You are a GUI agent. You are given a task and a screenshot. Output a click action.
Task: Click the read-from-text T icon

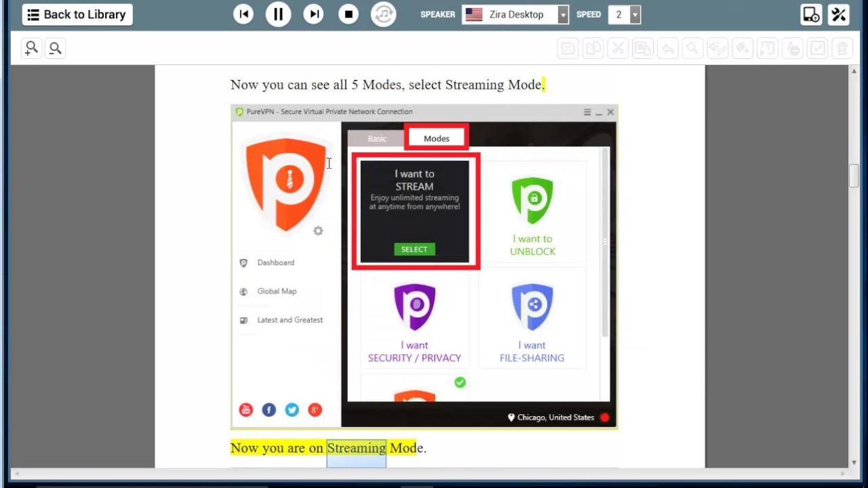767,48
